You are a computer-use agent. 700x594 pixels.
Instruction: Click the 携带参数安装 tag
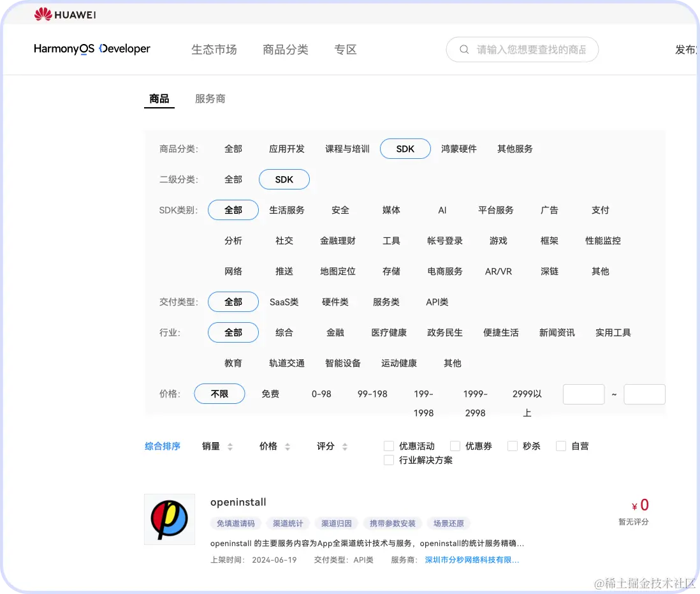point(393,523)
